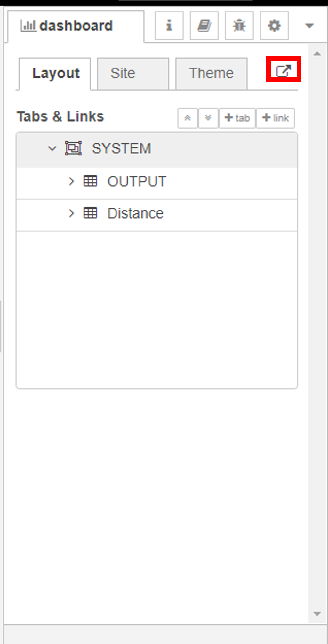
Task: Open the debug messages bug icon
Action: (239, 26)
